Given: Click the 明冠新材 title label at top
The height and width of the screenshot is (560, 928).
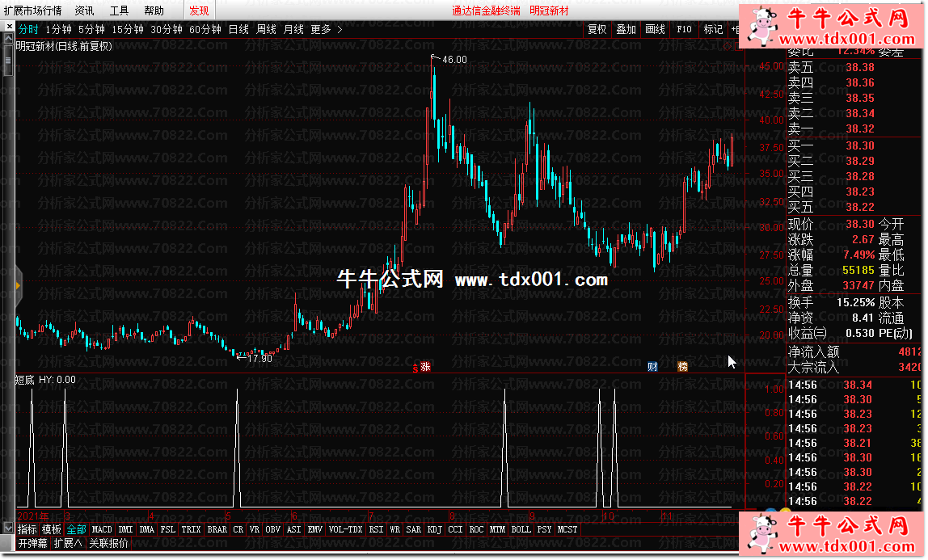Looking at the screenshot, I should pyautogui.click(x=549, y=11).
